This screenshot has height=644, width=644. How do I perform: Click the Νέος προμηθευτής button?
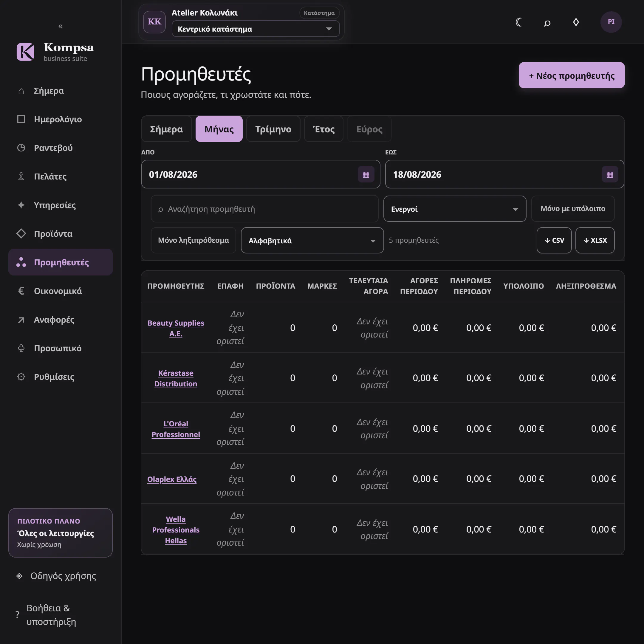point(572,75)
